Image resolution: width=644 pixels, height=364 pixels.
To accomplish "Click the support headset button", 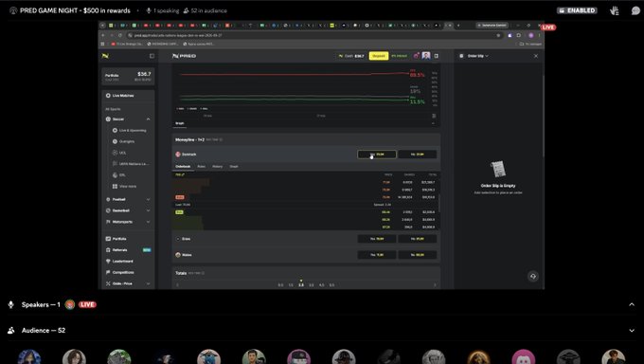I will 532,277.
